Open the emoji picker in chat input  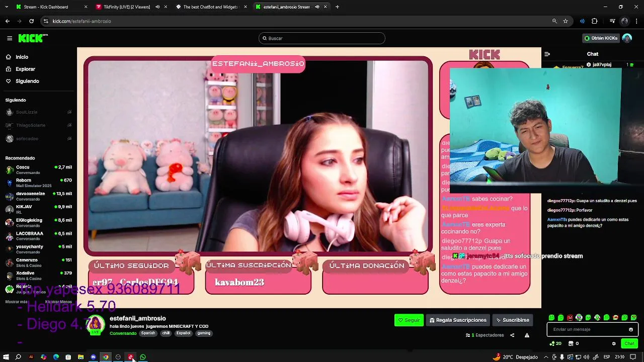(631, 329)
